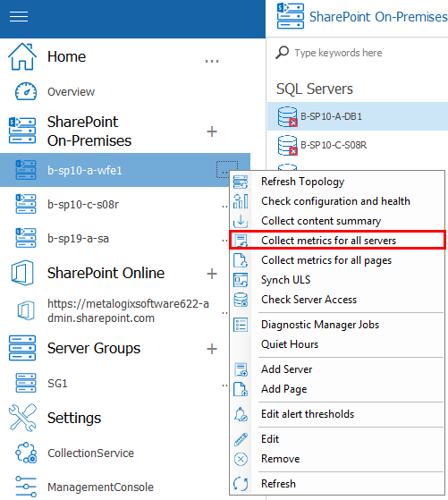Image resolution: width=448 pixels, height=500 pixels.
Task: Click the search magnifier icon
Action: 283,53
